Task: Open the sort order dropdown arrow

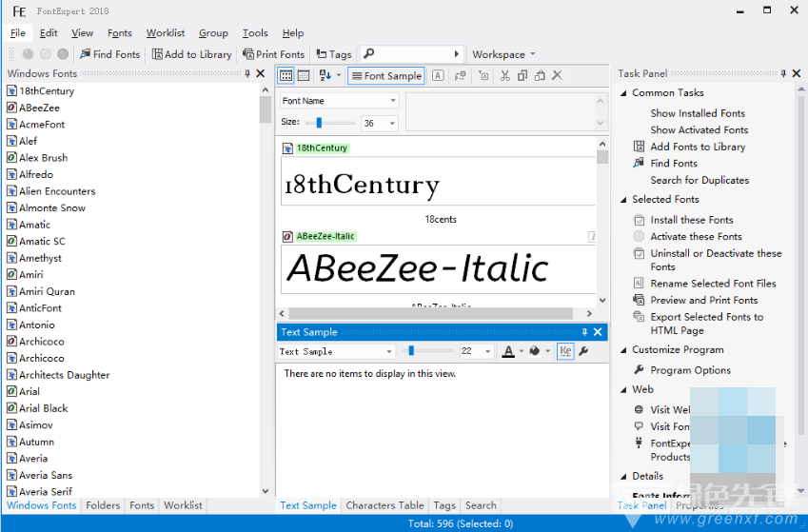Action: 339,76
